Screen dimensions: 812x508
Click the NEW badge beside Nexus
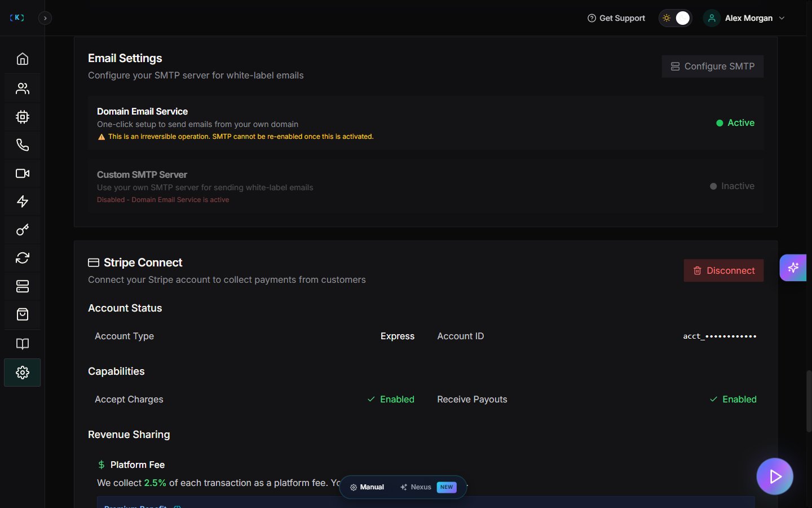447,487
